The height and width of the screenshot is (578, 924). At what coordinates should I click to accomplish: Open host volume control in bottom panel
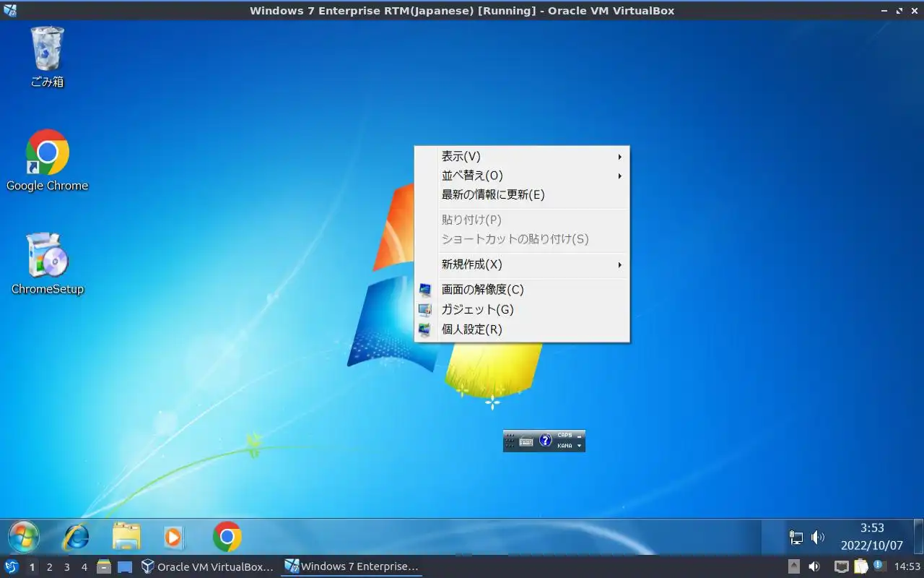pyautogui.click(x=814, y=567)
